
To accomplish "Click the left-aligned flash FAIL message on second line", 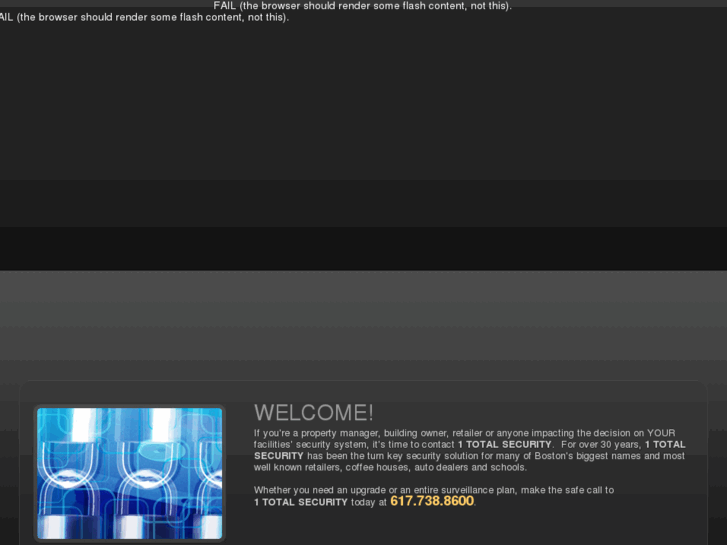I will point(144,18).
